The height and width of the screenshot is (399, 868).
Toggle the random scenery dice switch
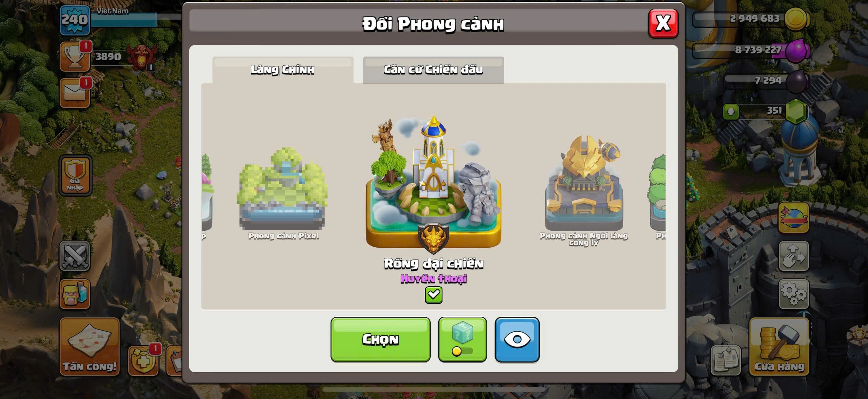coord(462,339)
